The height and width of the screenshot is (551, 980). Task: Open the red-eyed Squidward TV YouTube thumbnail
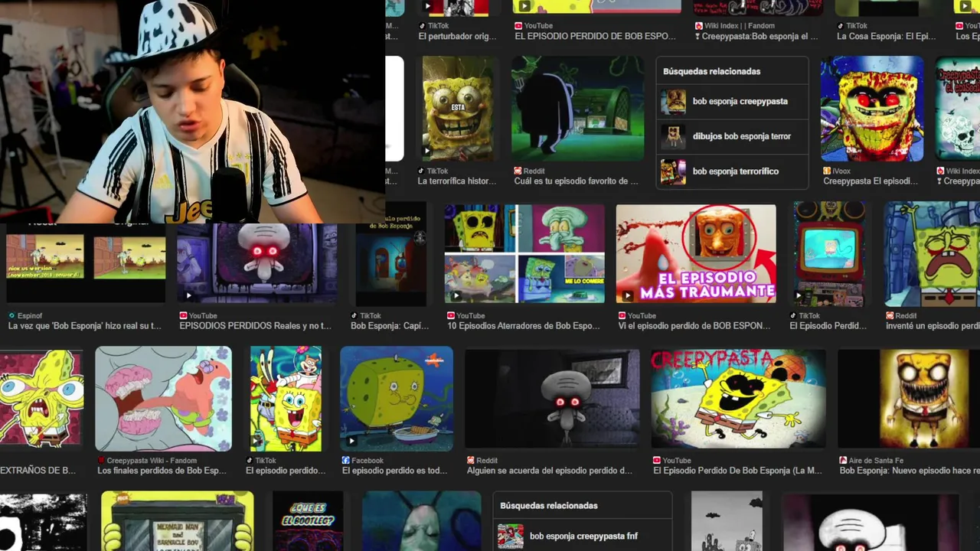point(257,264)
